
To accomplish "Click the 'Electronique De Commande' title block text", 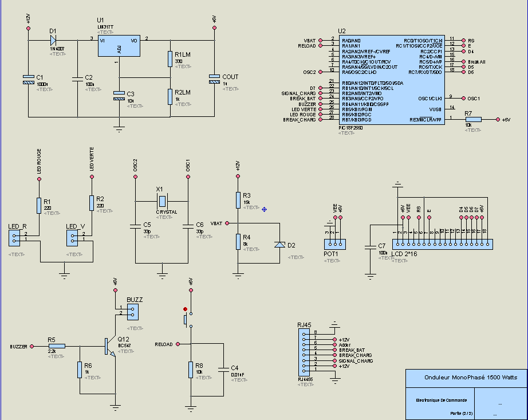I will pyautogui.click(x=441, y=400).
